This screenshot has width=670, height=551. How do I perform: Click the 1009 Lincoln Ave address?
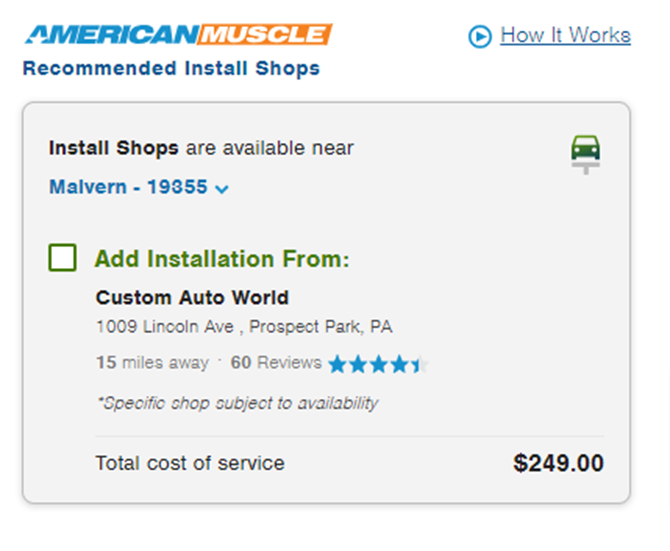coord(244,327)
